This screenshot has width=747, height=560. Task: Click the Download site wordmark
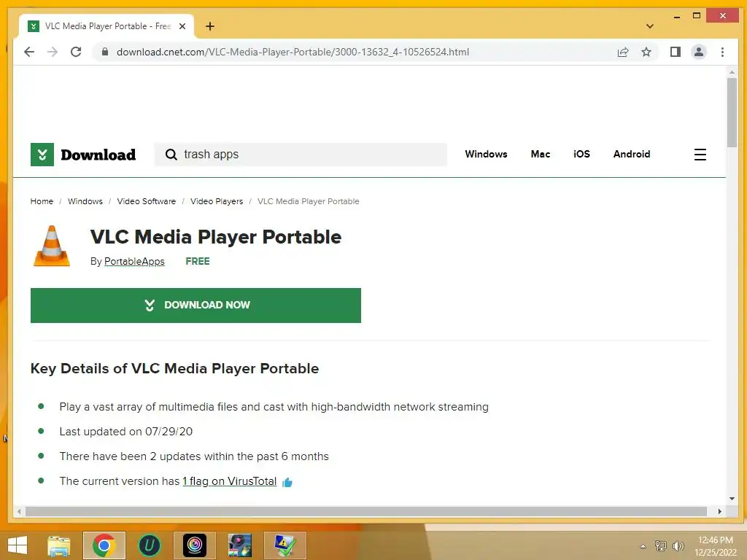[x=98, y=155]
